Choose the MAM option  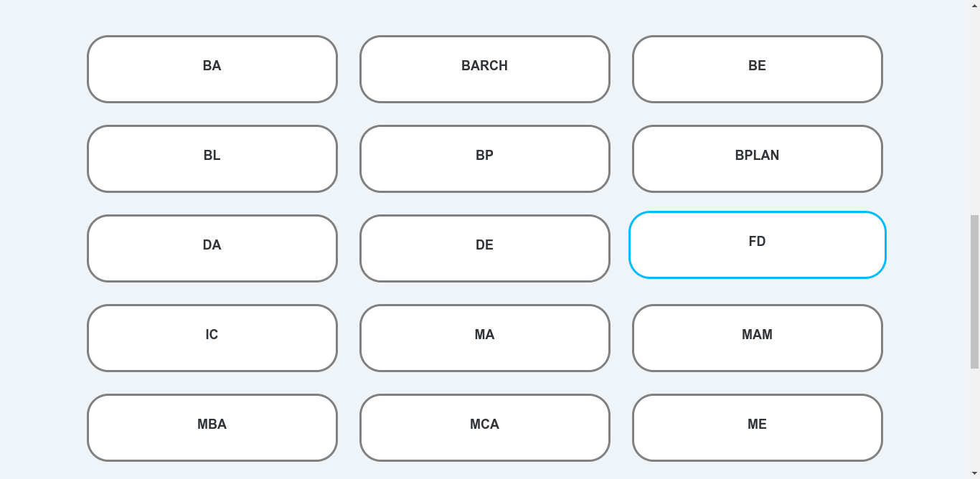[x=758, y=338]
